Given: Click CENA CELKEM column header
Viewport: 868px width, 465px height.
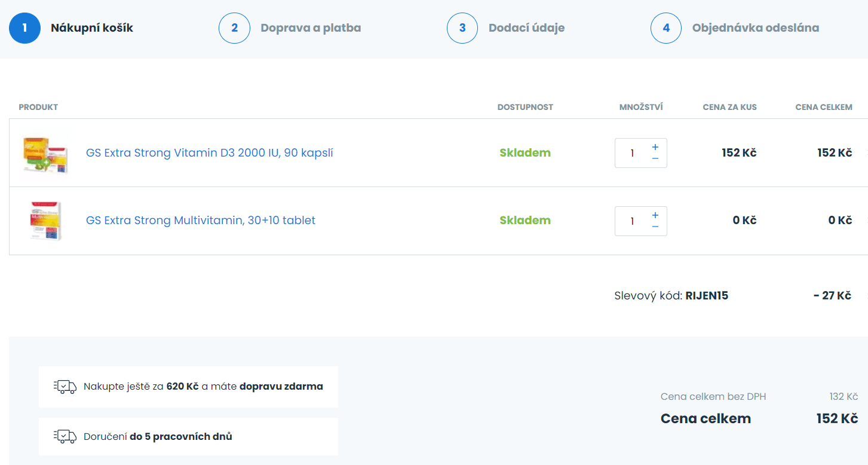Looking at the screenshot, I should pos(824,108).
